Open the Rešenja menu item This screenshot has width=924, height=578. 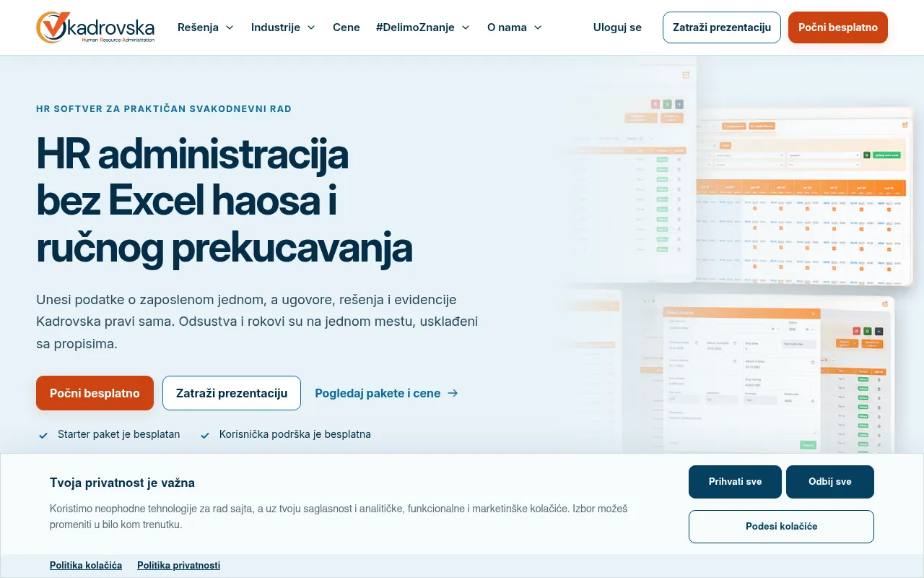(x=198, y=27)
